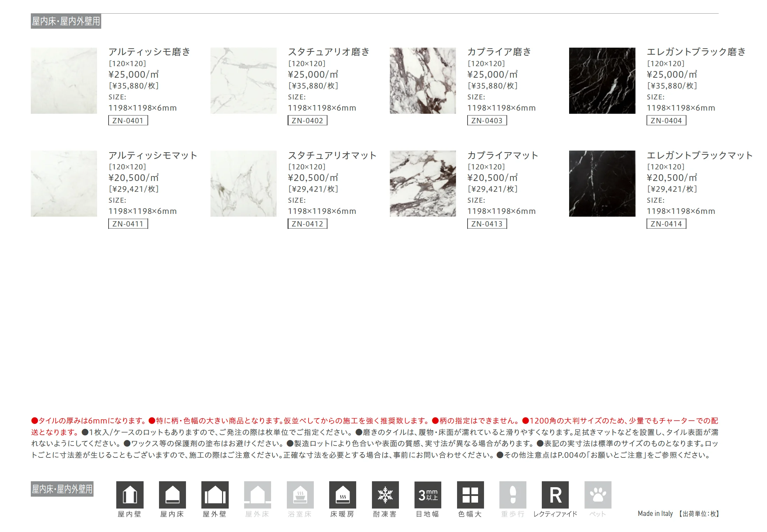Click the アルティッシモ磨き product title
Image resolution: width=767 pixels, height=532 pixels.
[149, 52]
